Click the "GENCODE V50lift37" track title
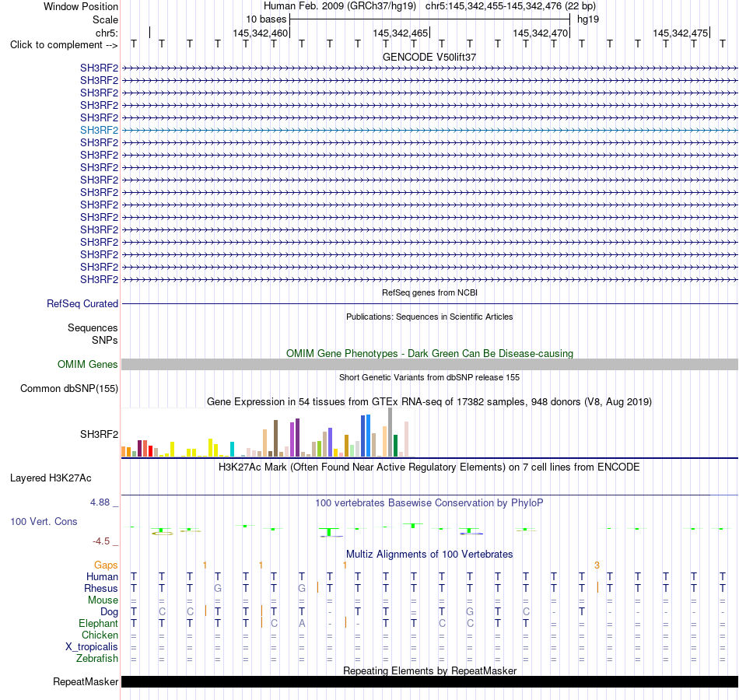The image size is (739, 700). (429, 57)
